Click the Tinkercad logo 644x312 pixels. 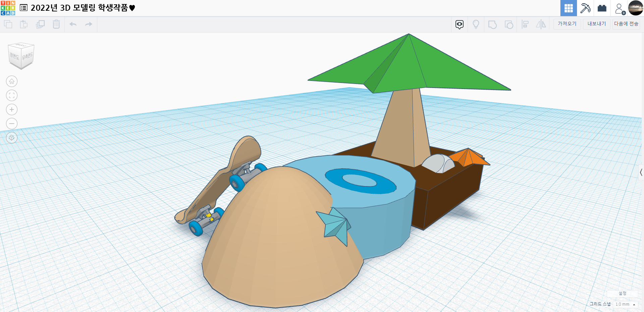8,8
